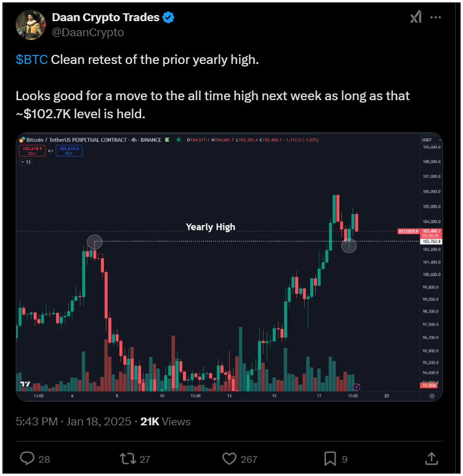Click the chart settings gear at bottom right
Image resolution: width=463 pixels, height=476 pixels.
(x=432, y=396)
